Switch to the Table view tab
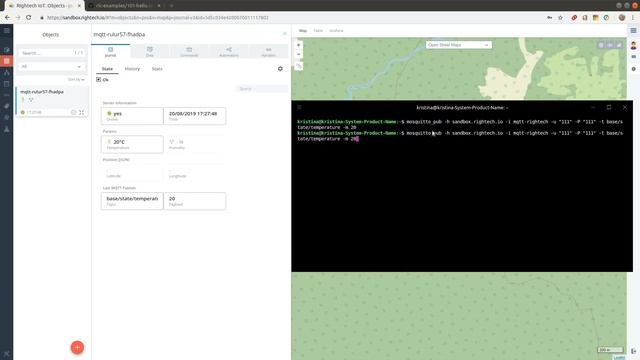Screen dimensions: 640x360 [318, 31]
